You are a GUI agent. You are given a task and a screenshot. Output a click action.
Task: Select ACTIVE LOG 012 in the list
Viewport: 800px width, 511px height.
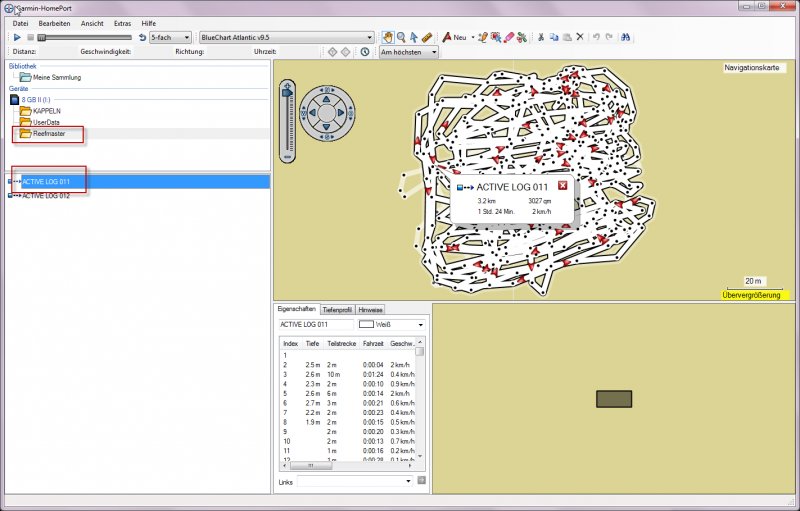pyautogui.click(x=45, y=196)
